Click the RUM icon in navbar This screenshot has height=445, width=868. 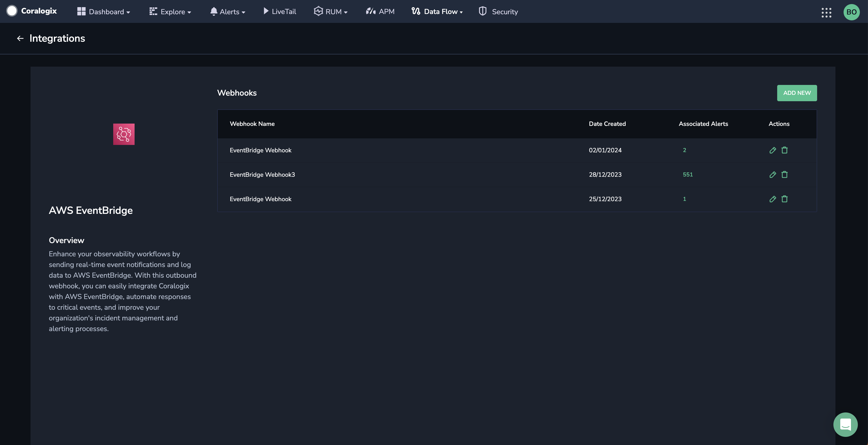(x=318, y=11)
